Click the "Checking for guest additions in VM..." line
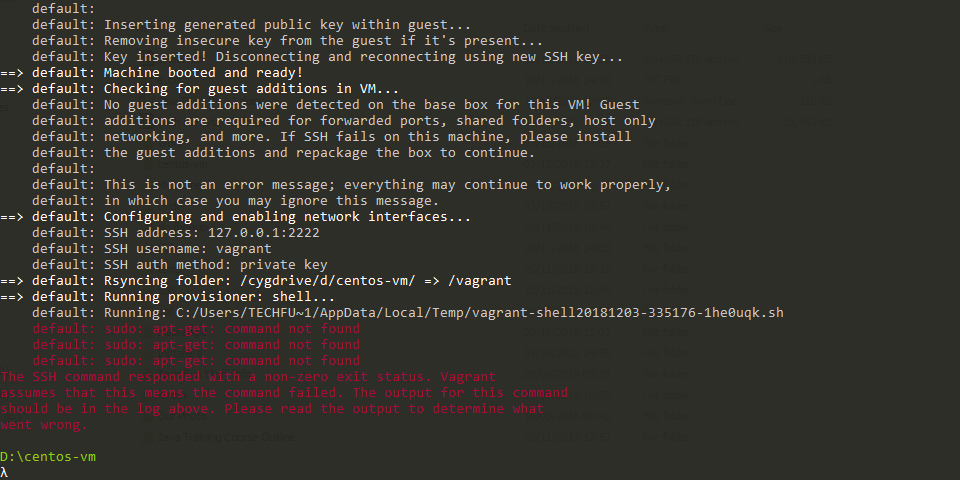This screenshot has width=960, height=480. click(x=251, y=89)
